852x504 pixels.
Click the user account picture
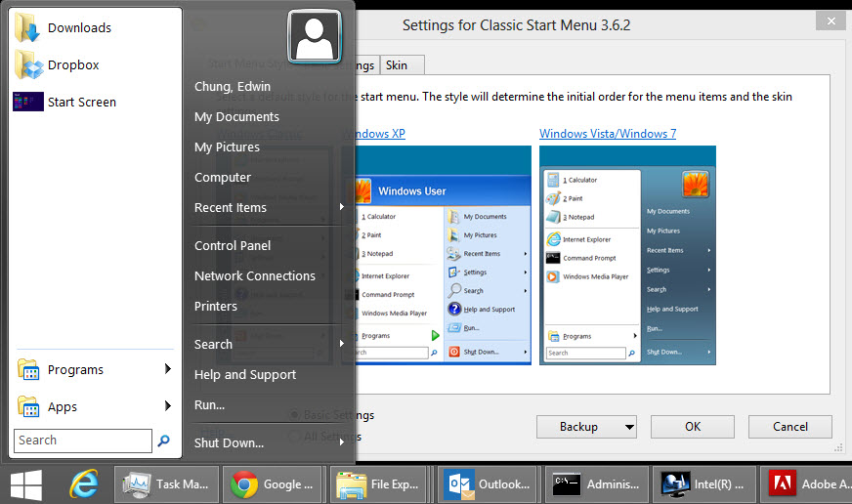point(315,36)
